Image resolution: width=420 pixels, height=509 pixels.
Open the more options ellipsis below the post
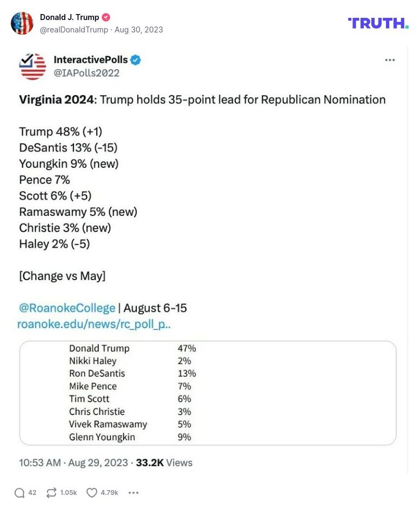[x=133, y=493]
